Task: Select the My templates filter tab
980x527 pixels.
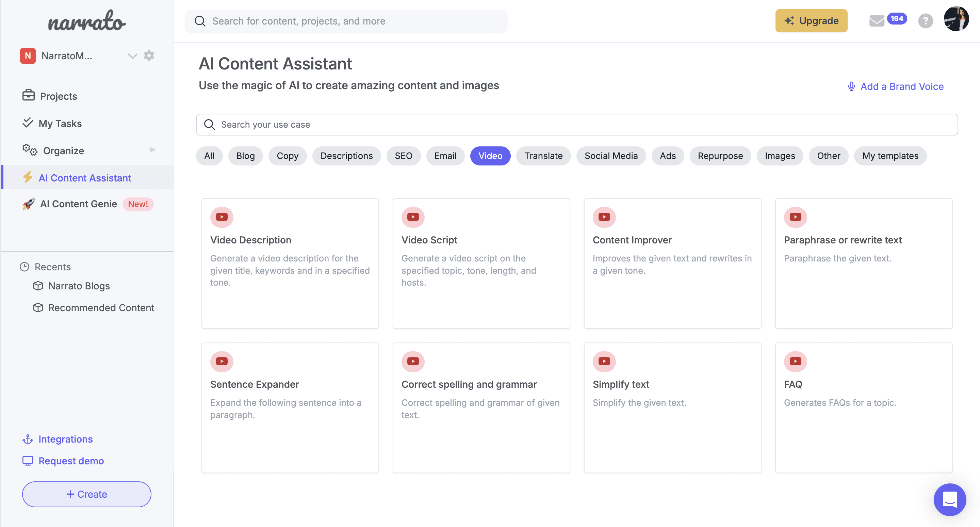Action: [x=890, y=156]
